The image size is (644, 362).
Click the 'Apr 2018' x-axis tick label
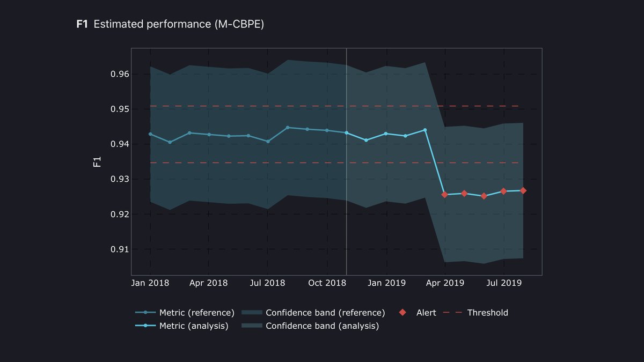tap(209, 283)
